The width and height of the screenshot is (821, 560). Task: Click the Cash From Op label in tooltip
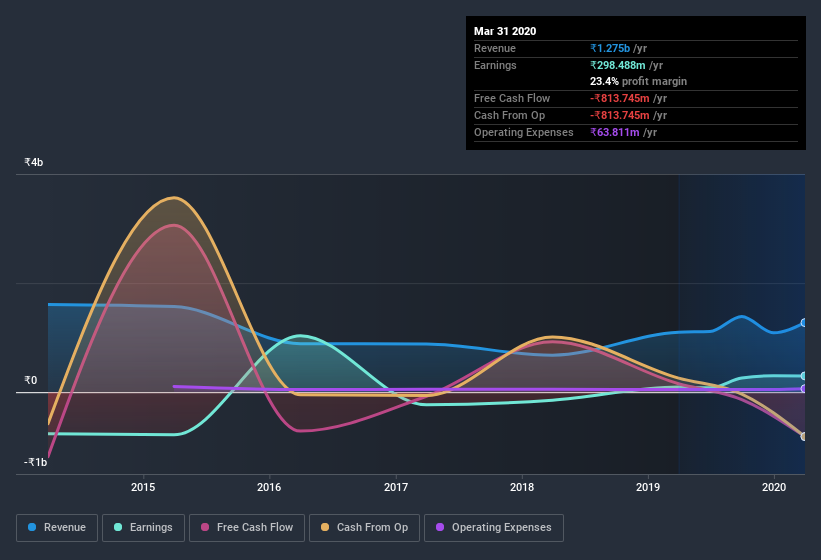(x=509, y=115)
